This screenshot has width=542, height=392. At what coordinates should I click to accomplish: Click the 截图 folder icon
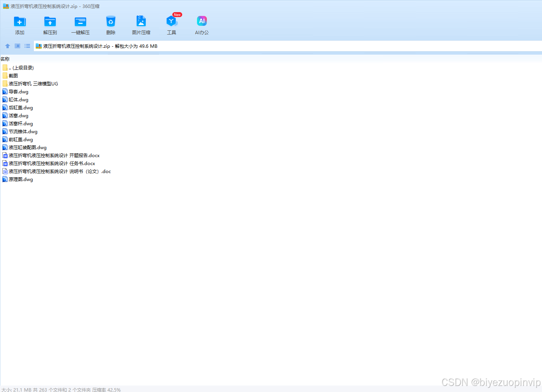point(5,76)
